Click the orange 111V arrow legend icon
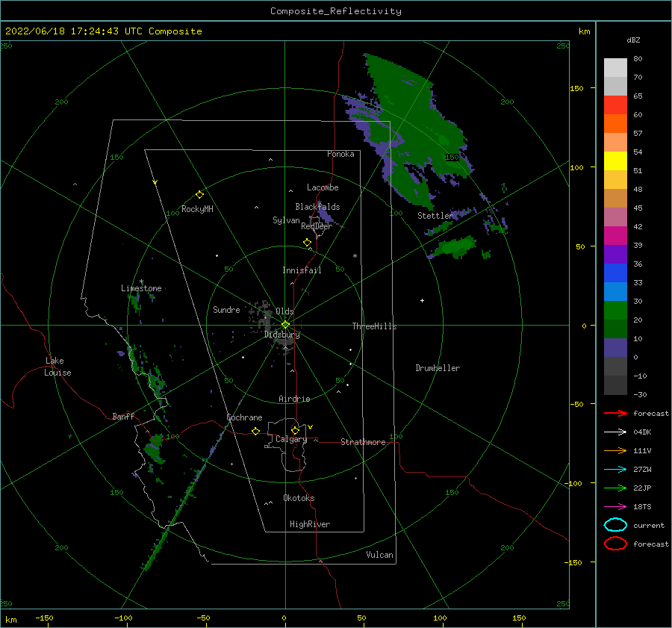 615,450
